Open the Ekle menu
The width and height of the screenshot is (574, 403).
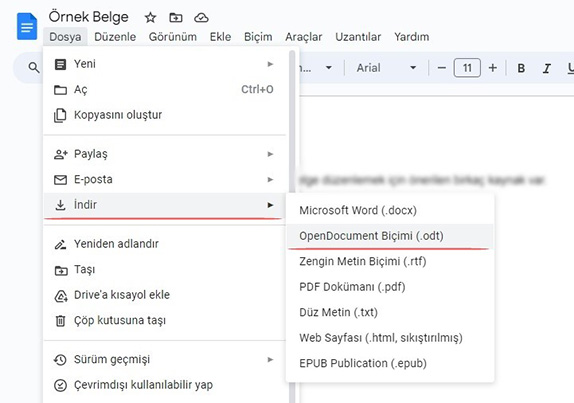[x=220, y=37]
